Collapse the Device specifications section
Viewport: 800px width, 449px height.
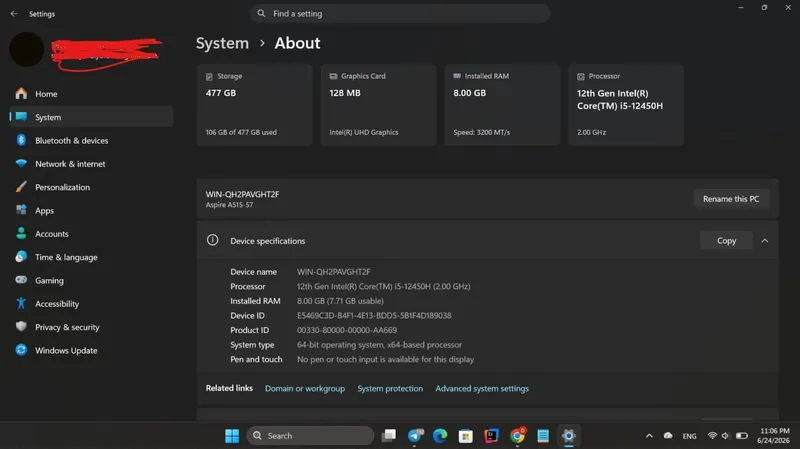tap(765, 241)
